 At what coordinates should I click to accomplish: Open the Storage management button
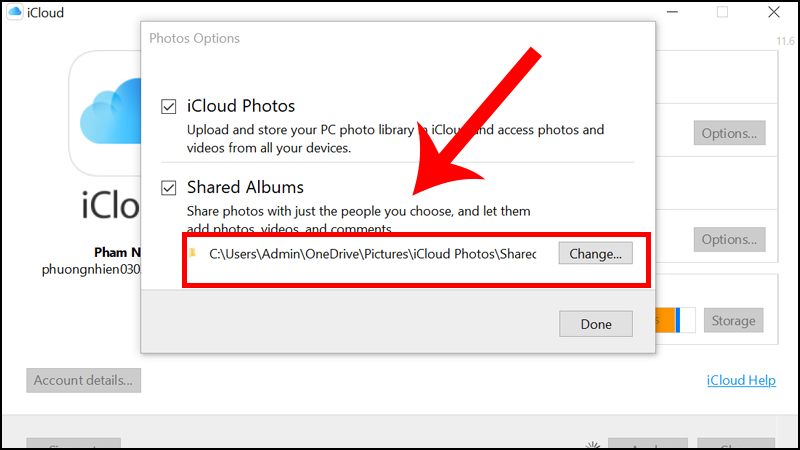click(733, 321)
